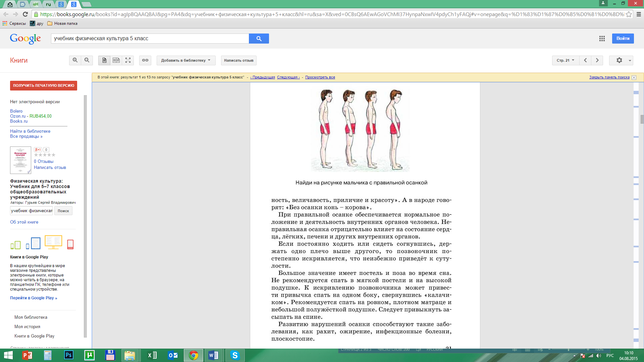Viewport: 644px width, 362px height.
Task: Switch to the ru browser tab
Action: coord(48,4)
